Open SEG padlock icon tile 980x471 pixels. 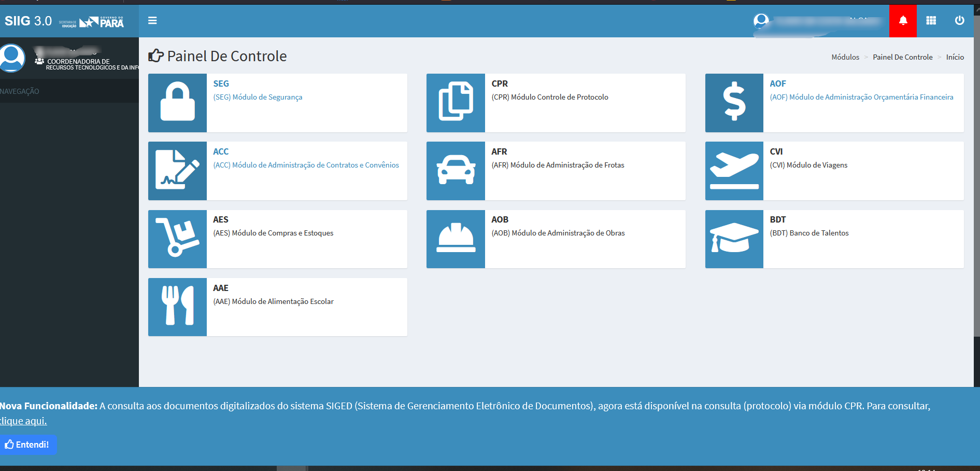[x=177, y=103]
